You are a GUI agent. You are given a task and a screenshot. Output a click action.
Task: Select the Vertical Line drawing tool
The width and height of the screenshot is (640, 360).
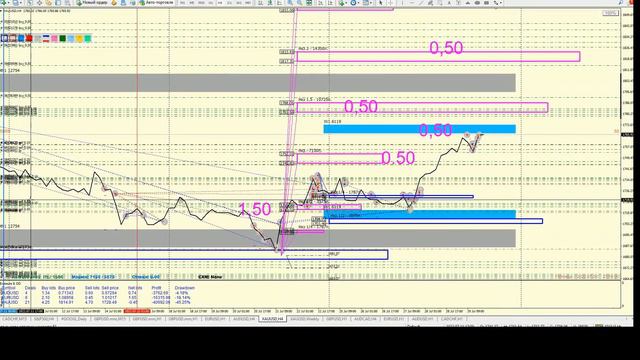tap(402, 2)
